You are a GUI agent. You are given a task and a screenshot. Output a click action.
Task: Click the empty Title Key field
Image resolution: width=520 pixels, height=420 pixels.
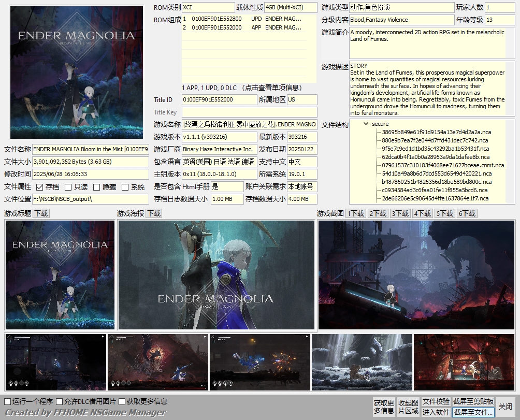pyautogui.click(x=250, y=112)
